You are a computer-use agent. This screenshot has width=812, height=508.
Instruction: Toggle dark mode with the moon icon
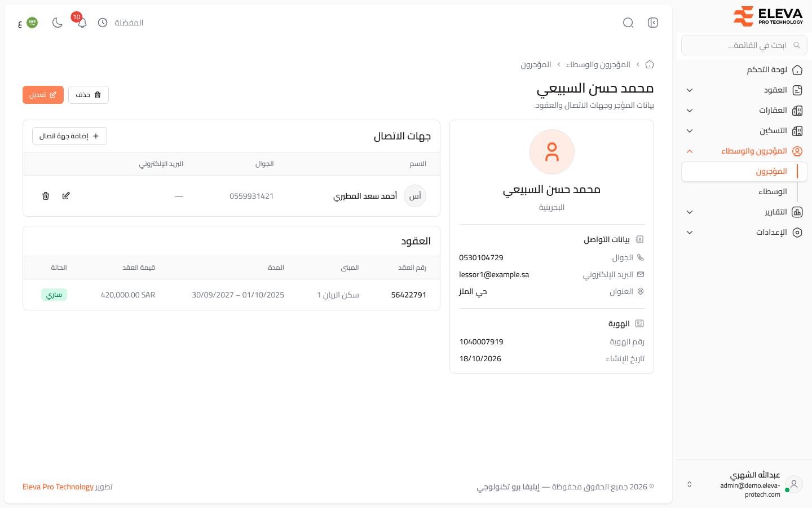point(57,23)
